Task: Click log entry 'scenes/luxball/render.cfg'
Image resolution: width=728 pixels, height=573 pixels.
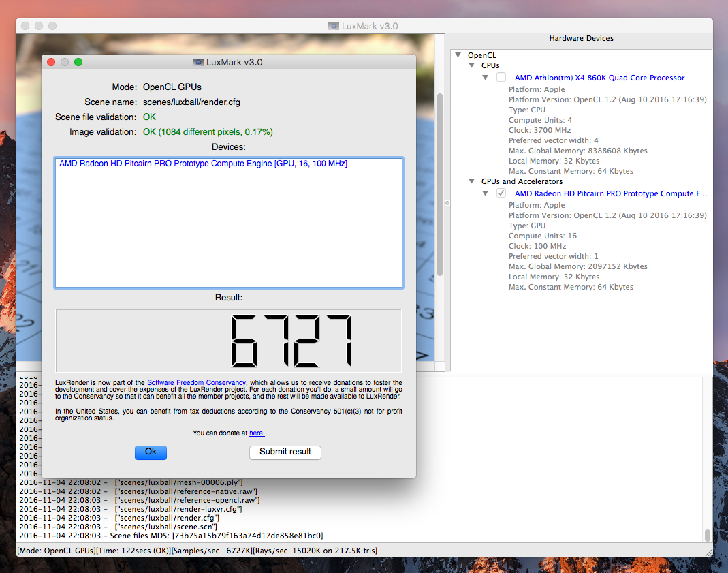Action: pos(119,518)
